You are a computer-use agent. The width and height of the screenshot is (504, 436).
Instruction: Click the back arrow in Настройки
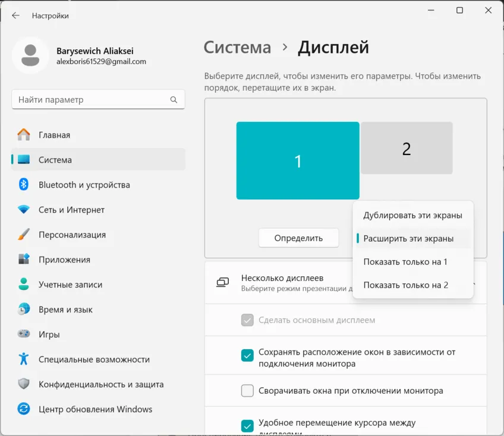point(15,16)
